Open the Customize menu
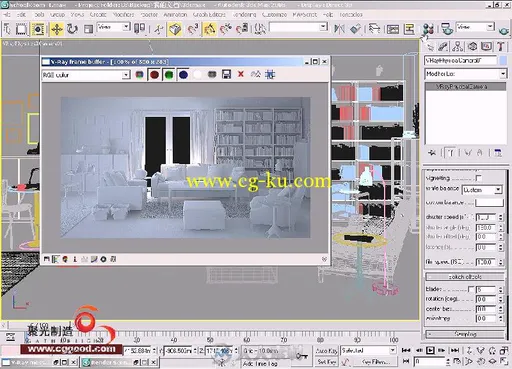Viewport: 512px width, 369px height. coord(274,15)
